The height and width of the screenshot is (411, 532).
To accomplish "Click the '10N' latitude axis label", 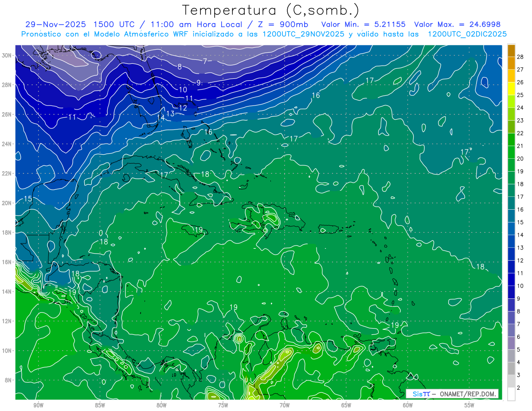I will tap(6, 350).
